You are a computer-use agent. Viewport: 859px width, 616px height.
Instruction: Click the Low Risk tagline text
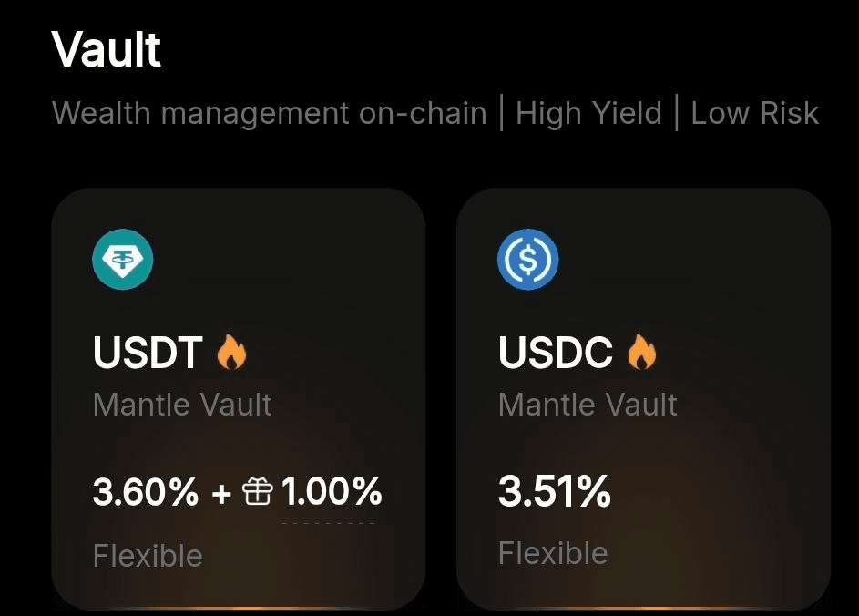(754, 114)
